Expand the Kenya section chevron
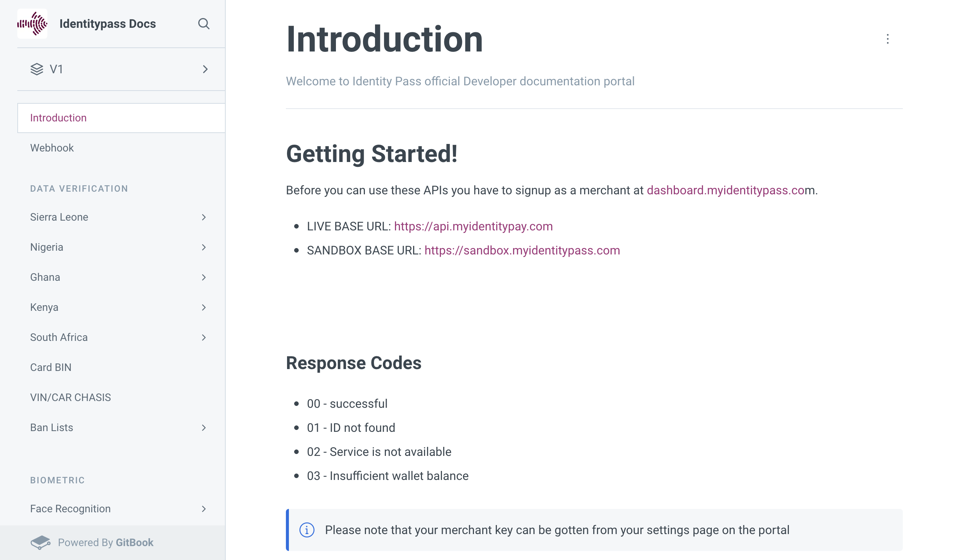Image resolution: width=963 pixels, height=560 pixels. [x=204, y=307]
